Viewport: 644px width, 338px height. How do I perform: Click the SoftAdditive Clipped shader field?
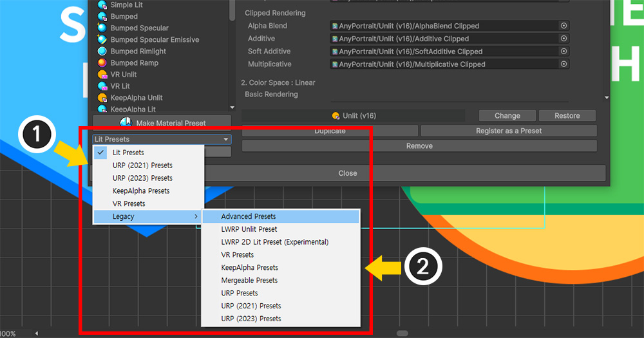pos(444,52)
